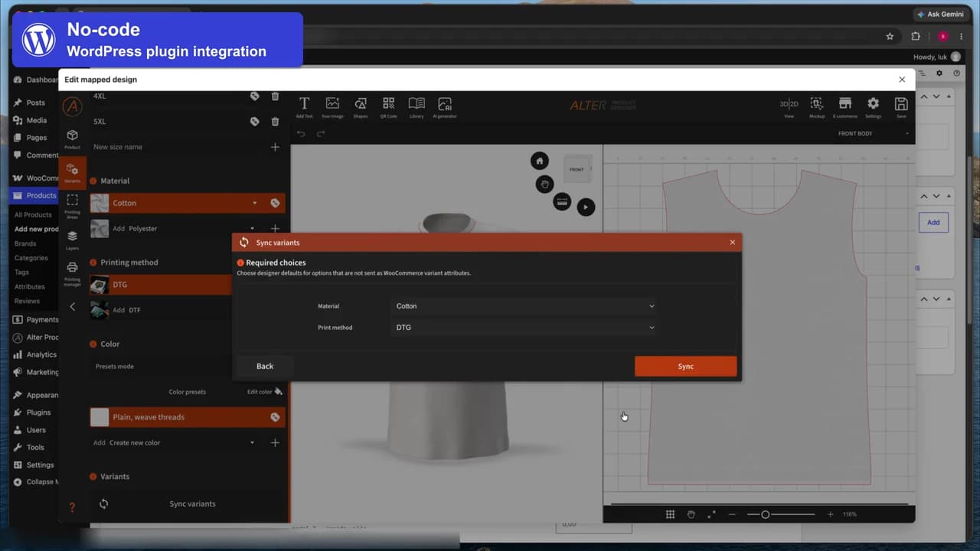
Task: Add new size with plus icon
Action: click(275, 147)
